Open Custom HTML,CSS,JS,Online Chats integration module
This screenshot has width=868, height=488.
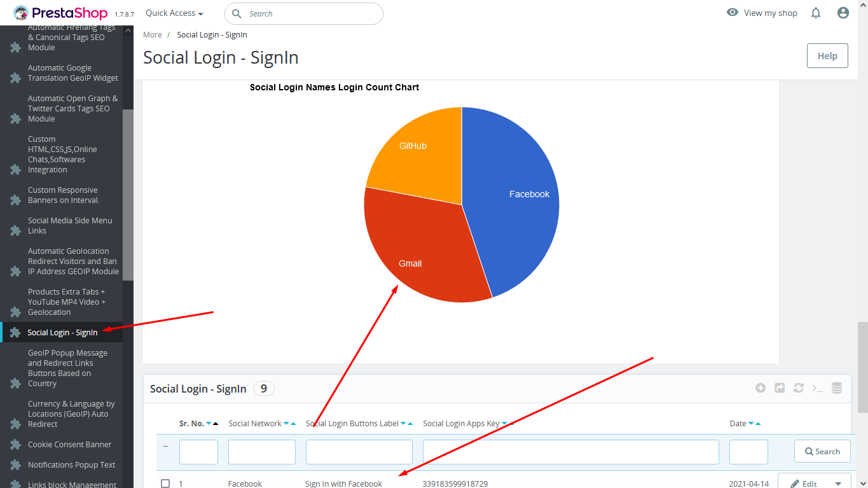pyautogui.click(x=62, y=155)
